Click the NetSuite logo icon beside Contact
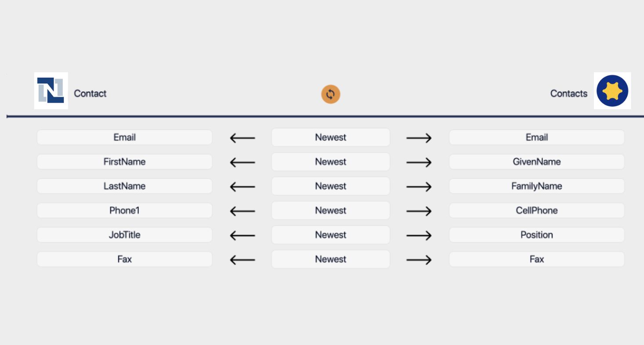644x345 pixels. click(51, 90)
